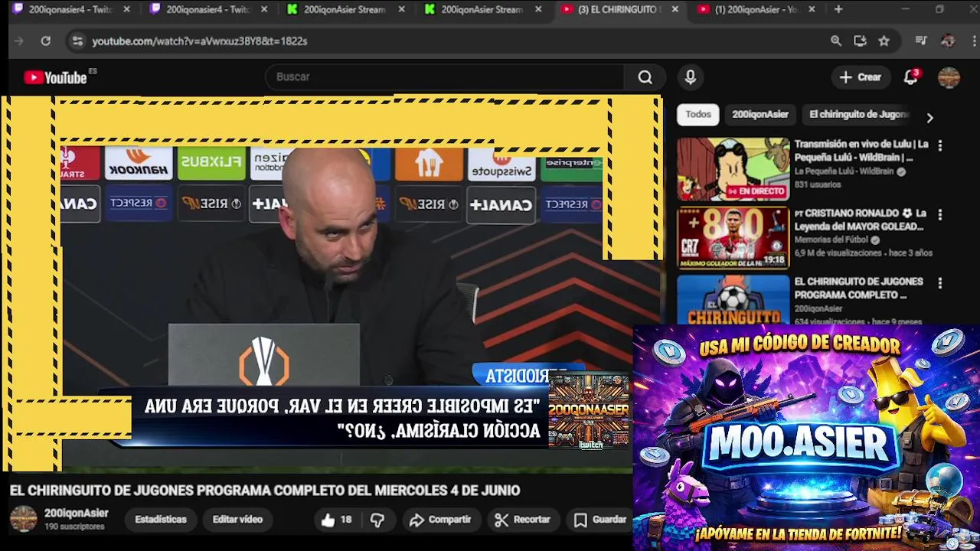Open Cristiano Ronaldo 19:18 video thumbnail
Viewport: 980px width, 551px height.
pyautogui.click(x=733, y=238)
